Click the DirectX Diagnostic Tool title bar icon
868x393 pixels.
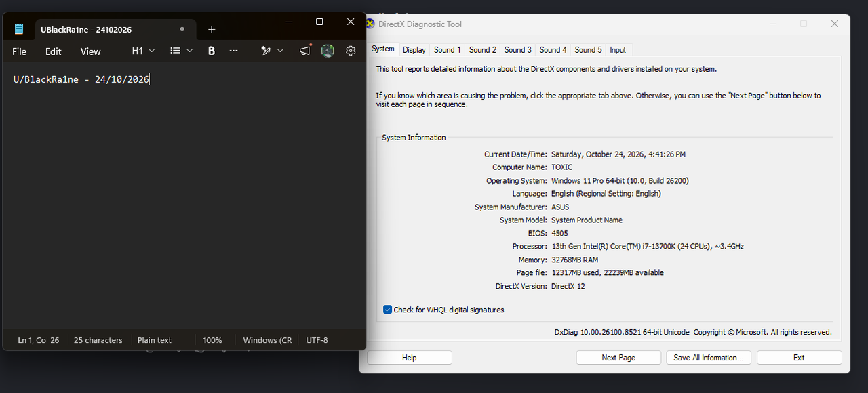[370, 24]
